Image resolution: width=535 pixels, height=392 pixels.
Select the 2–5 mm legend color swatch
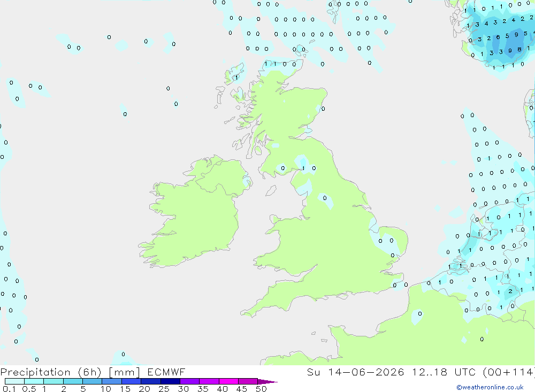click(73, 381)
